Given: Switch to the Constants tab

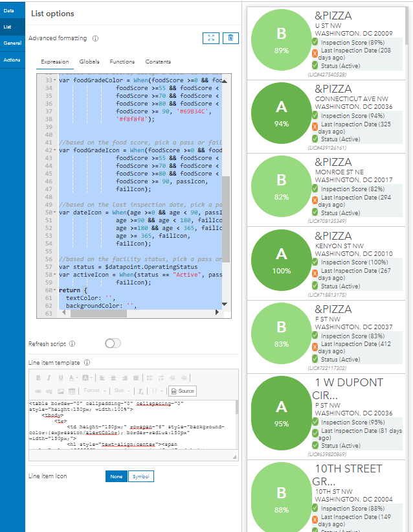Looking at the screenshot, I should (158, 62).
